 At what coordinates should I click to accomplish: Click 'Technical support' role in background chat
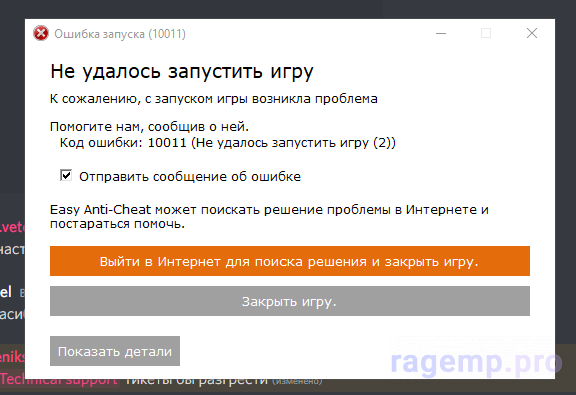(x=59, y=380)
